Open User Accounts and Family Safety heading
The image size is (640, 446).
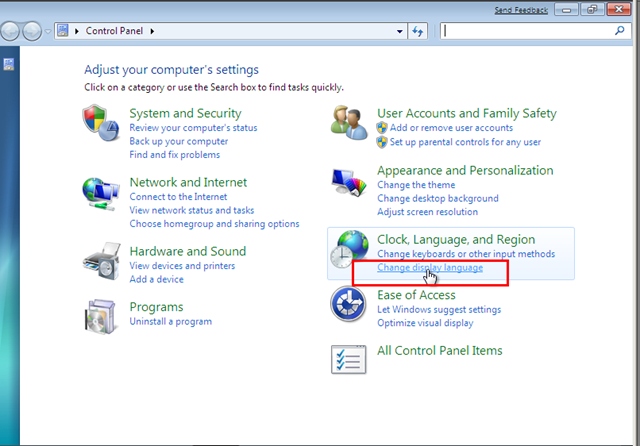(467, 113)
